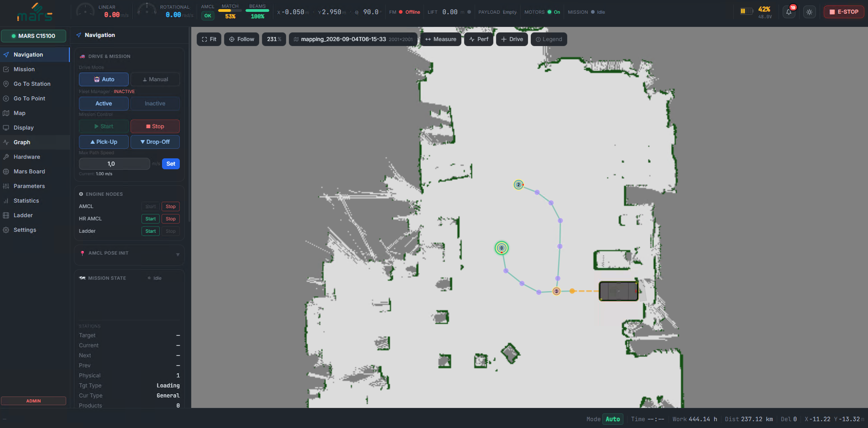Click the Display monitor icon
This screenshot has height=428, width=868.
pyautogui.click(x=6, y=128)
